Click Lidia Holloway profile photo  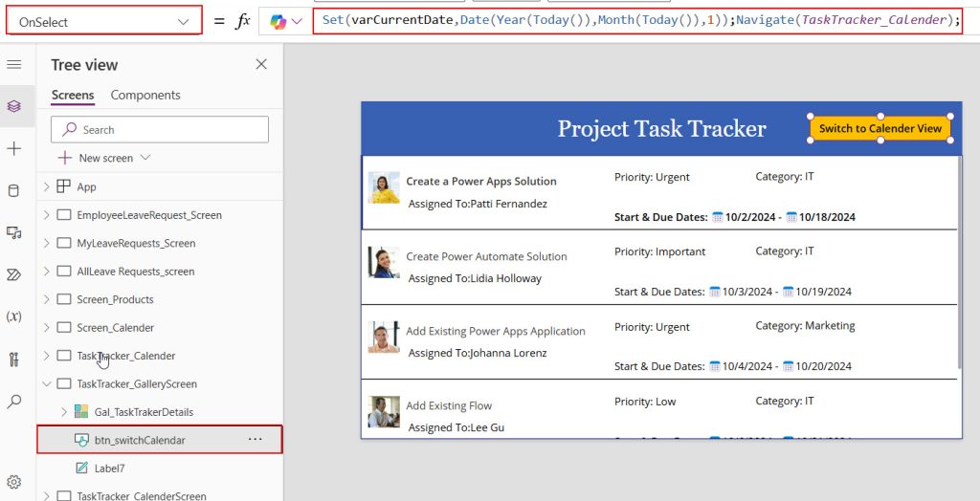(x=384, y=262)
